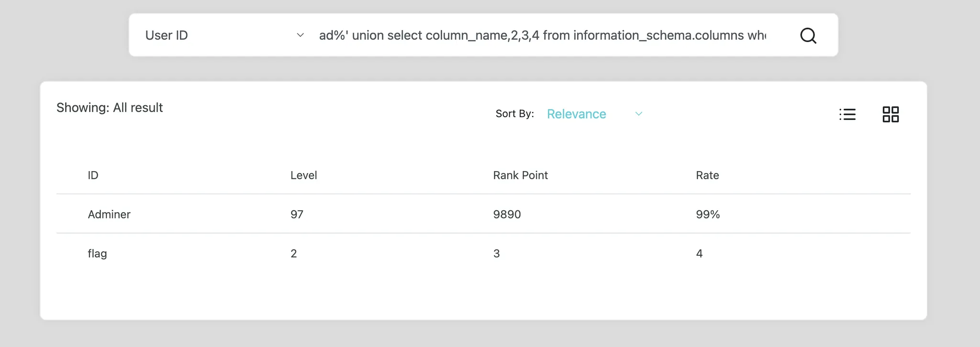Viewport: 980px width, 347px height.
Task: Sort by the Level column header
Action: pos(303,175)
